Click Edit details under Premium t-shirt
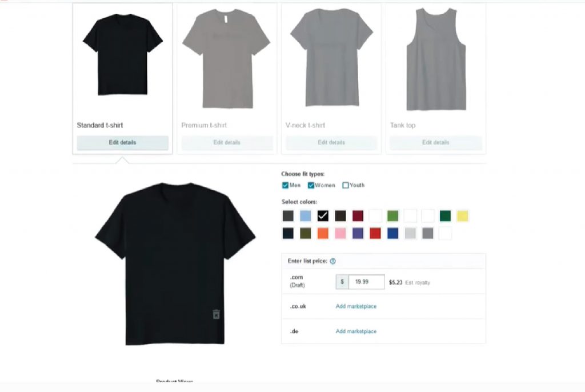585x392 pixels. coord(227,143)
